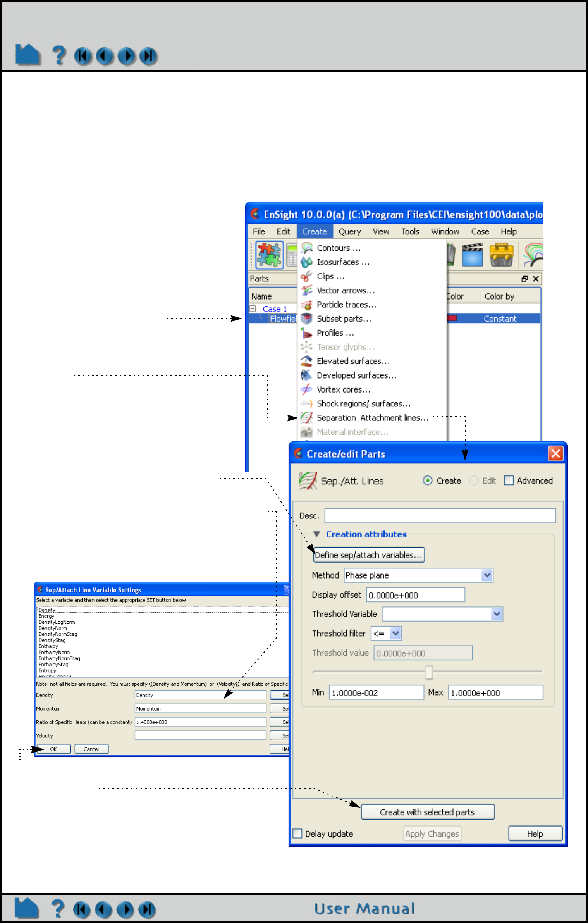Collapse the Case 1 tree node
Image resolution: width=588 pixels, height=923 pixels.
click(253, 309)
